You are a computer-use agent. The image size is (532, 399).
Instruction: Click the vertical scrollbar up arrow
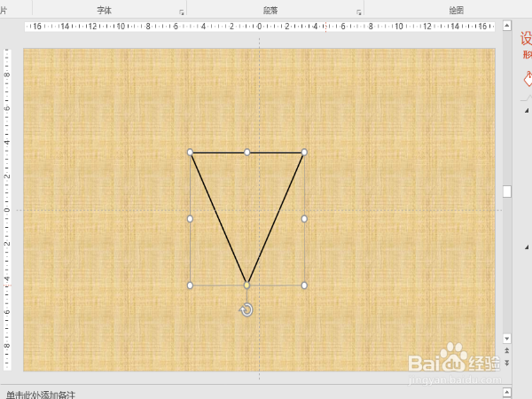tap(507, 26)
